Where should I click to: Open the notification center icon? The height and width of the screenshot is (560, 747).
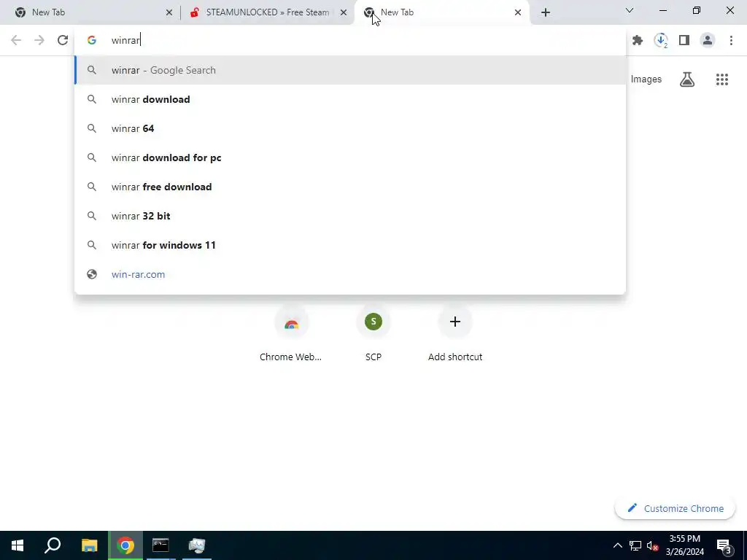pos(724,546)
